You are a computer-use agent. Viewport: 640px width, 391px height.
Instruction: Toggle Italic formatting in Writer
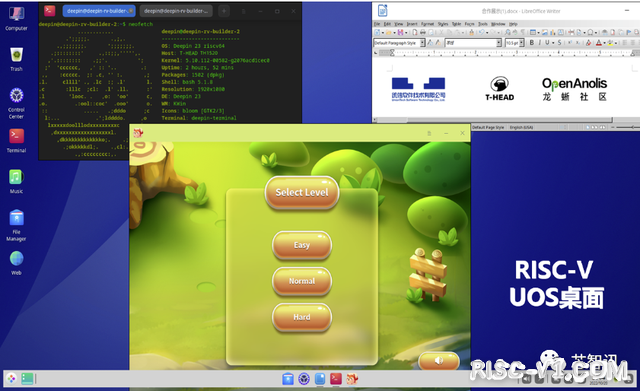click(540, 43)
